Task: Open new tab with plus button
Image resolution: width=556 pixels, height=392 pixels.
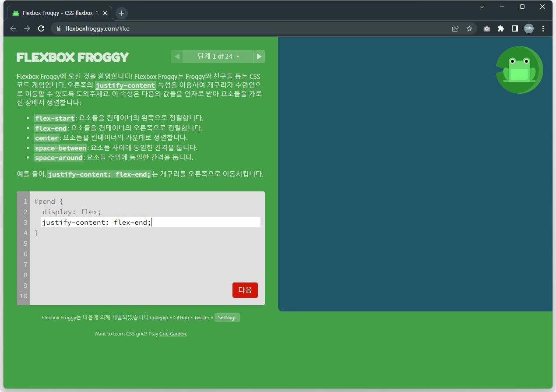Action: (x=122, y=13)
